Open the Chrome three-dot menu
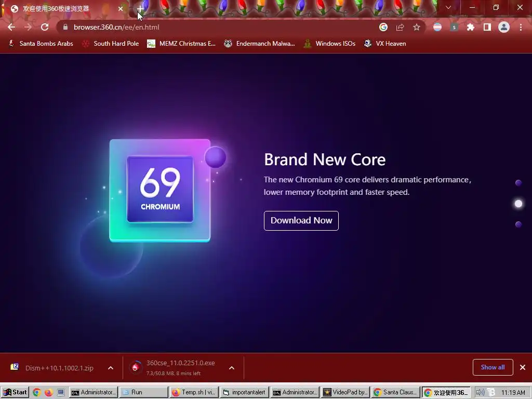Screen dimensions: 532x399 click(x=521, y=27)
